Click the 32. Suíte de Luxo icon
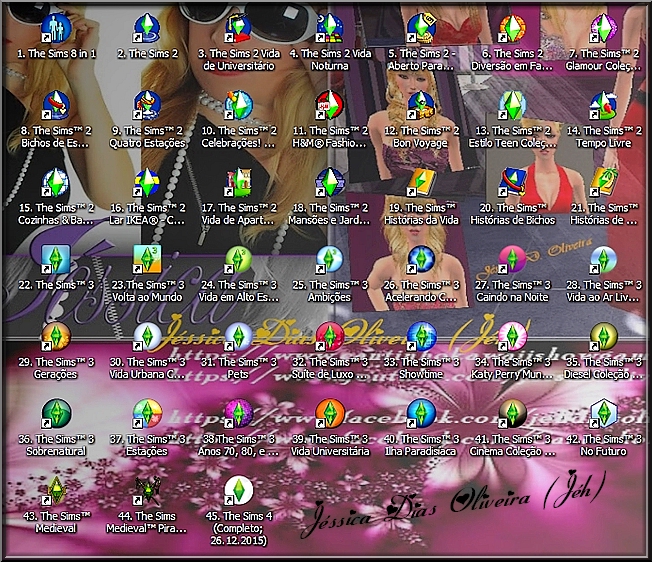Screen dimensions: 652x562 pyautogui.click(x=330, y=337)
